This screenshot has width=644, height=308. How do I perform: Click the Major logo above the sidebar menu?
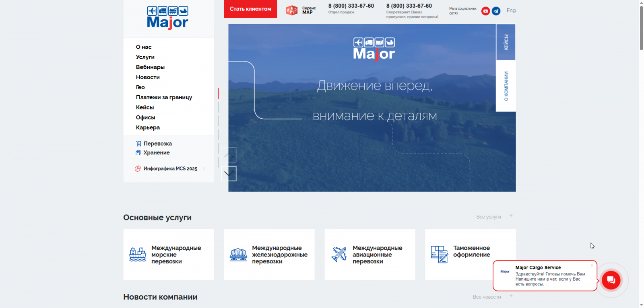coord(167,18)
